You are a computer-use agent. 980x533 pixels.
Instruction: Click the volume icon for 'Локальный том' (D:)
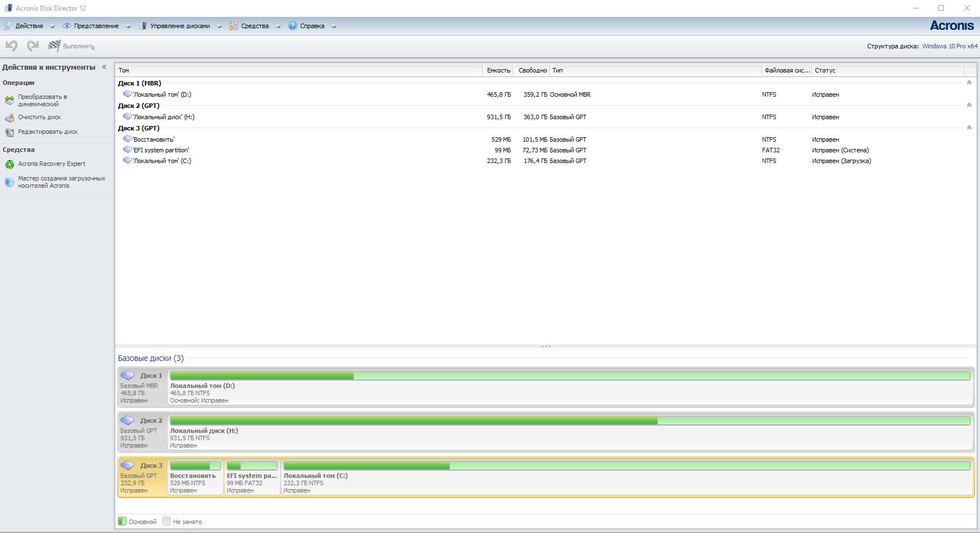click(x=128, y=94)
